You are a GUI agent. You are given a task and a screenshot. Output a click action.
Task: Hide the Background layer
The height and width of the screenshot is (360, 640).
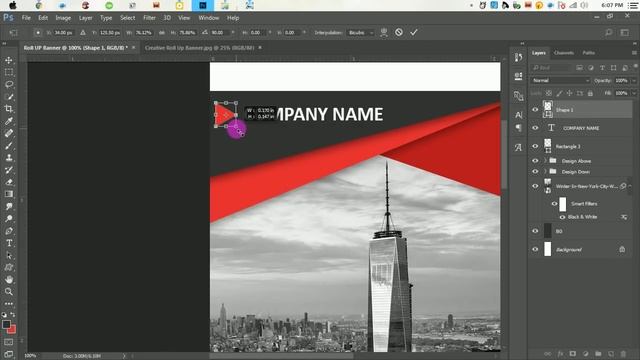tap(535, 249)
